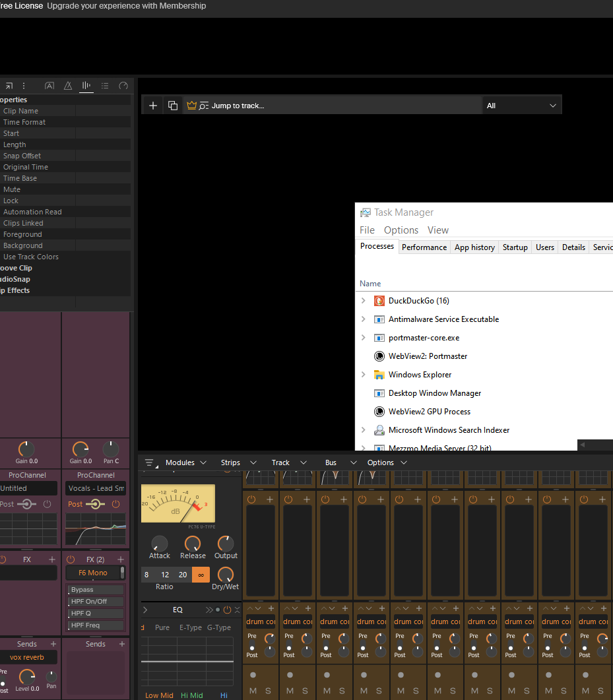Switch to the Performance tab
This screenshot has width=613, height=700.
[x=424, y=247]
